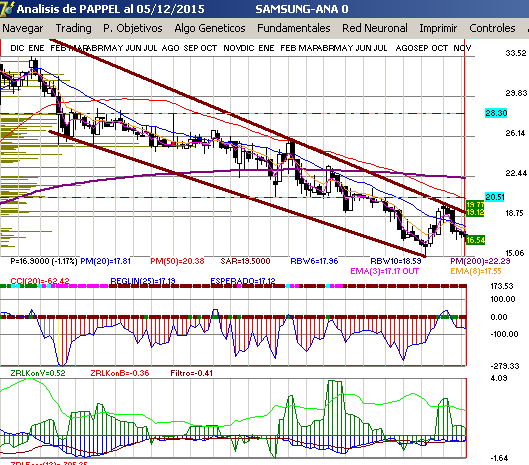
Task: Click the 19.12 green price tag
Action: point(475,212)
